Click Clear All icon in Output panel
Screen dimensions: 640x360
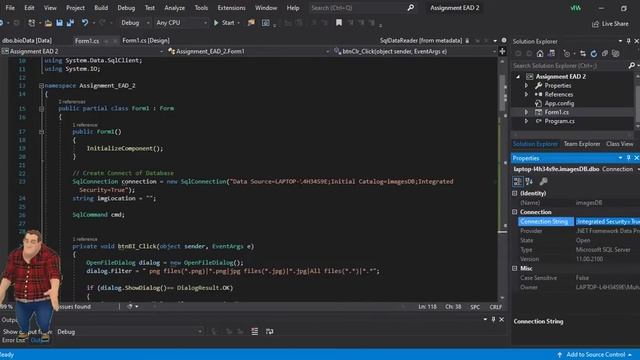(x=254, y=331)
